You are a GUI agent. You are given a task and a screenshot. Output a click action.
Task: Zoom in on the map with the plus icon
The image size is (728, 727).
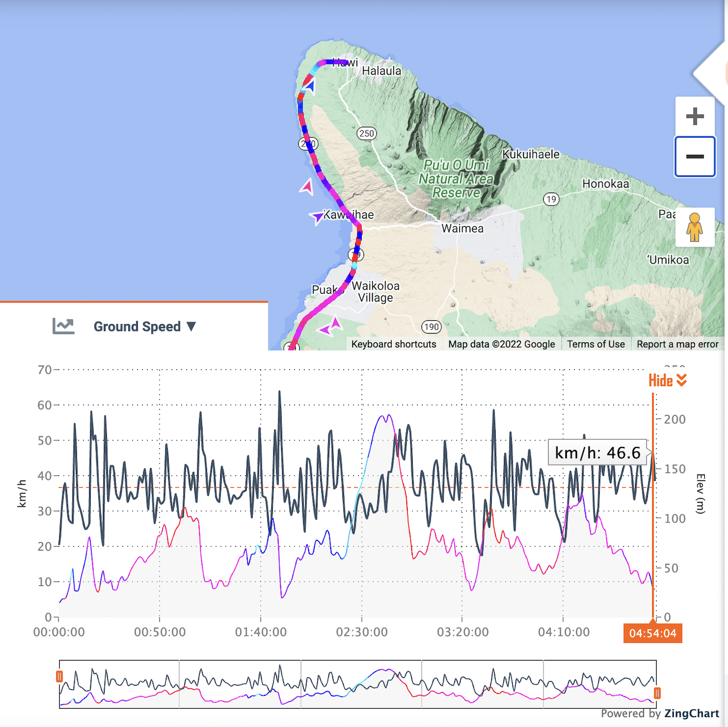[695, 115]
